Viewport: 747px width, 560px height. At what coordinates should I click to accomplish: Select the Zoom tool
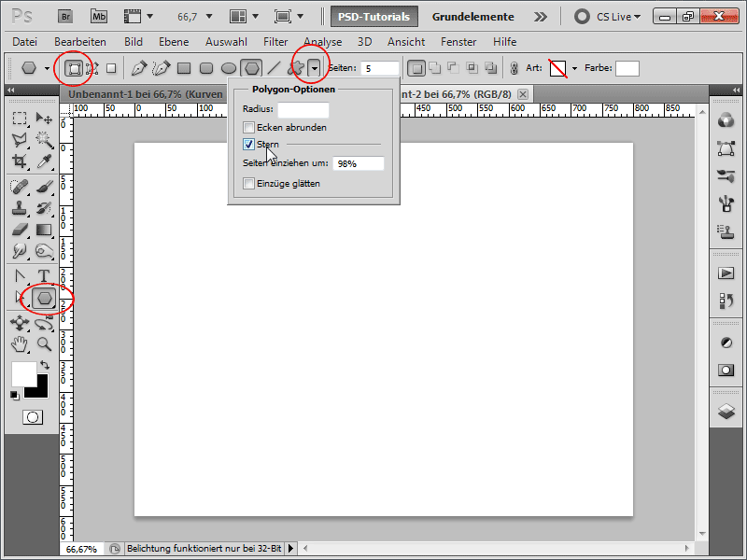[x=44, y=344]
